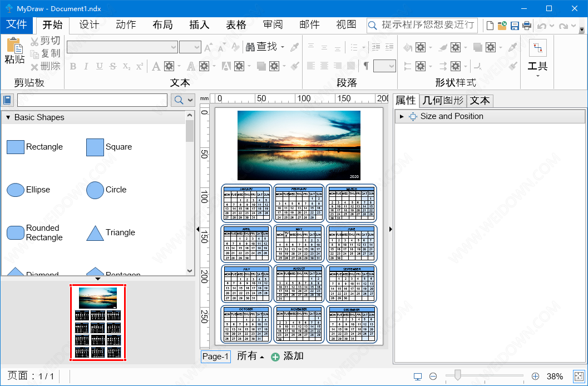Toggle justify text alignment in paragraph group
This screenshot has width=588, height=386.
[351, 66]
